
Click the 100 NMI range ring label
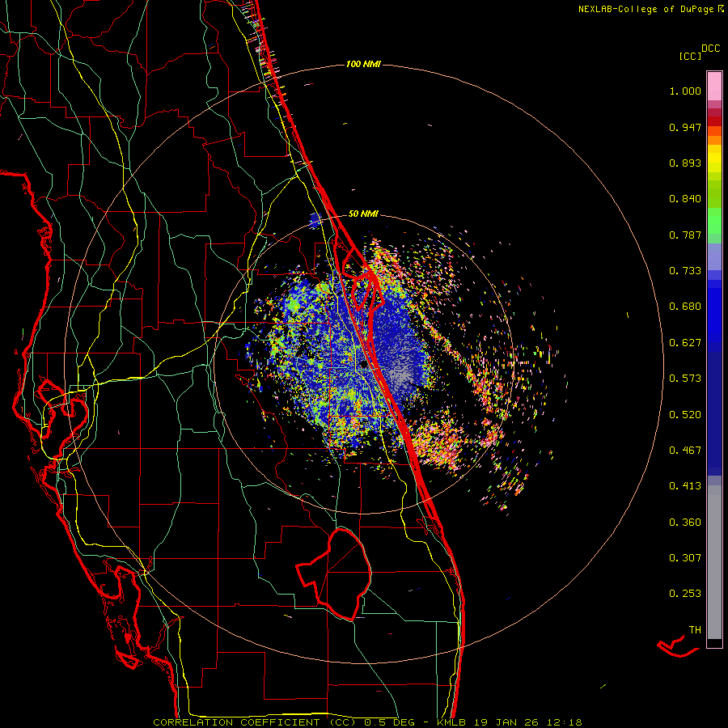363,64
